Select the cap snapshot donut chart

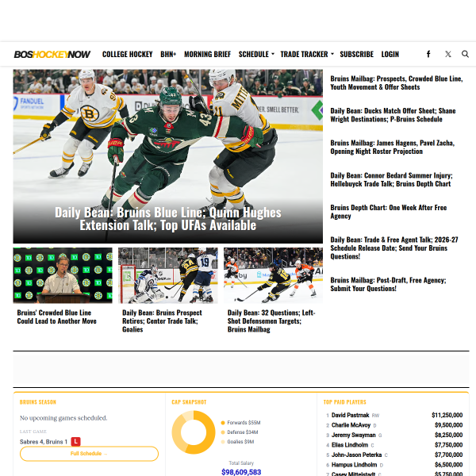[194, 432]
